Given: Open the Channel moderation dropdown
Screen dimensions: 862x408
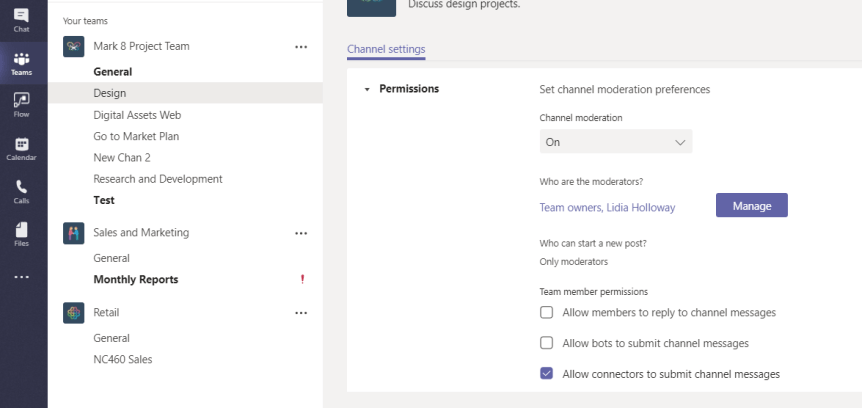Looking at the screenshot, I should coord(615,142).
